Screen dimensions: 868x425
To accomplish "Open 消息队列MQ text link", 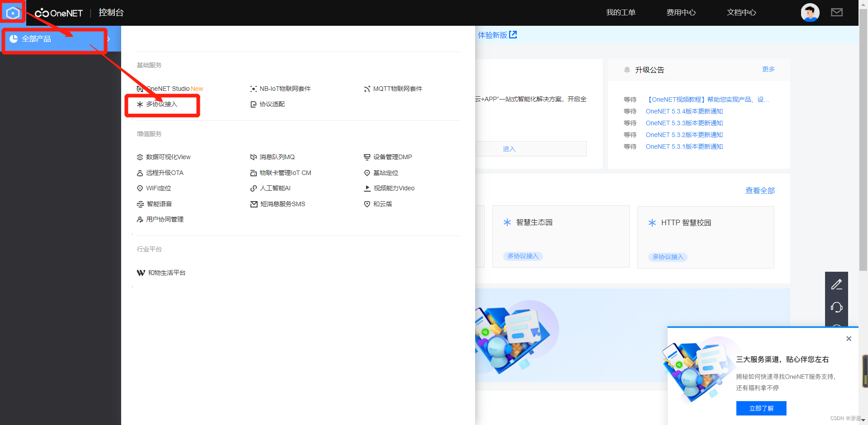I will click(x=277, y=157).
